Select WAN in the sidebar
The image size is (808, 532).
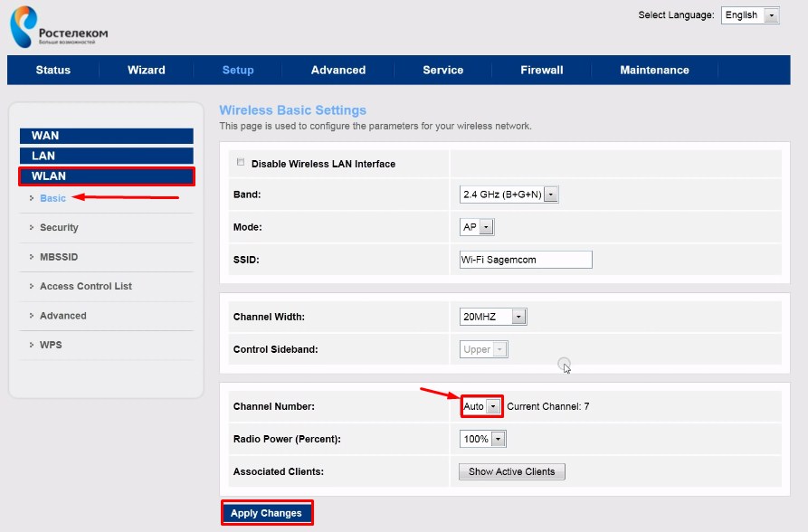(x=107, y=136)
